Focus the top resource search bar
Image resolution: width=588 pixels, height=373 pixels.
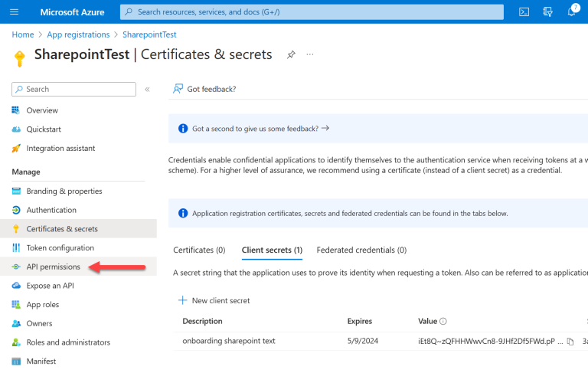pos(312,12)
